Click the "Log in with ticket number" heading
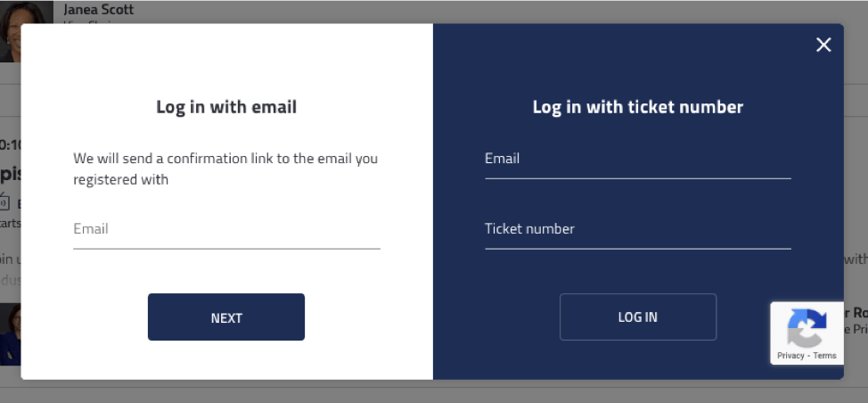The height and width of the screenshot is (403, 868). click(x=637, y=107)
